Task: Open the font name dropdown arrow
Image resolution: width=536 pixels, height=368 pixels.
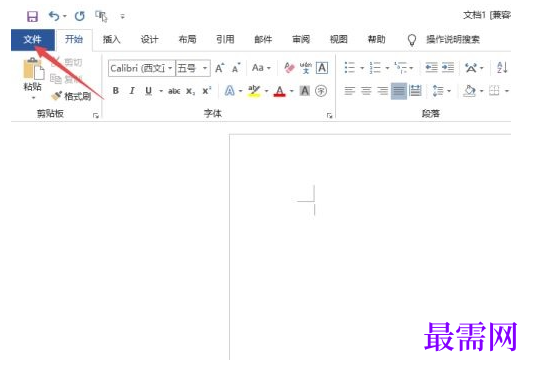Action: (170, 68)
